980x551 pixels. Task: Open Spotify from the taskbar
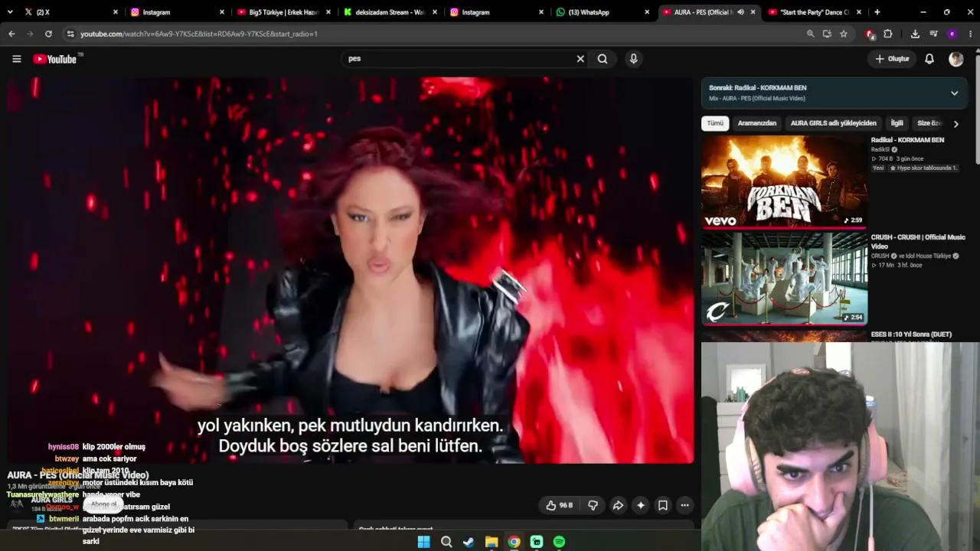[x=560, y=542]
